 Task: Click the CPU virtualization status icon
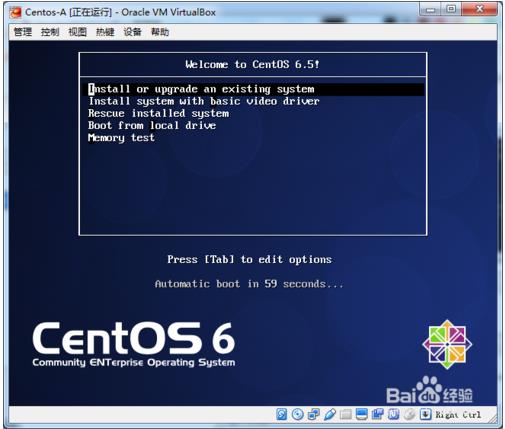(394, 414)
